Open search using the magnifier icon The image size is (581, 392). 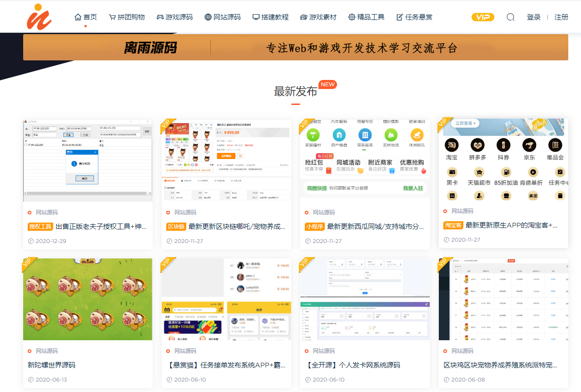(510, 17)
